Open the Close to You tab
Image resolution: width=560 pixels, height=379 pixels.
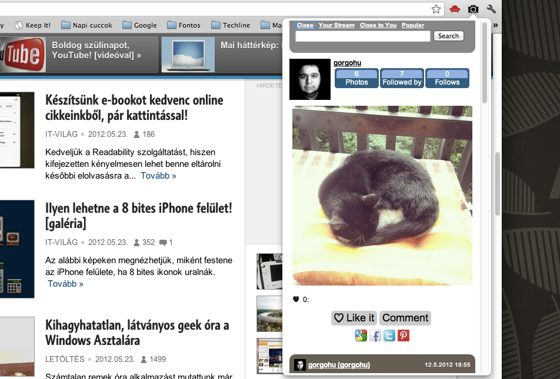[378, 25]
